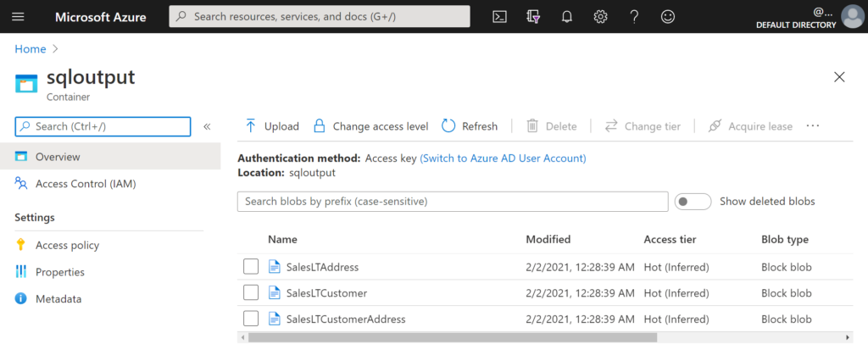Click the Upload arrow icon
Image resolution: width=868 pixels, height=361 pixels.
pyautogui.click(x=250, y=126)
